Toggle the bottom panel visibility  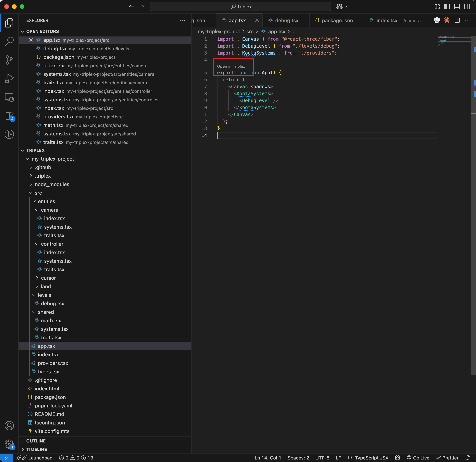click(x=457, y=7)
